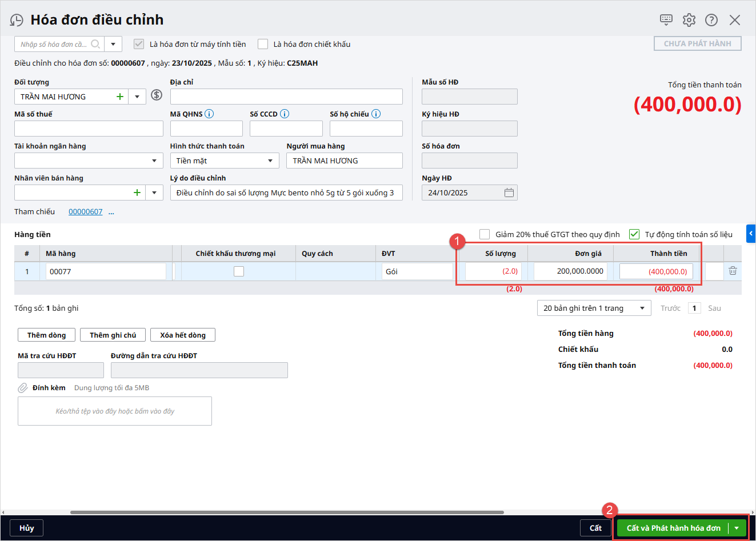The width and height of the screenshot is (756, 541).
Task: Uncheck Tự động tính toán số liệu
Action: tap(634, 234)
